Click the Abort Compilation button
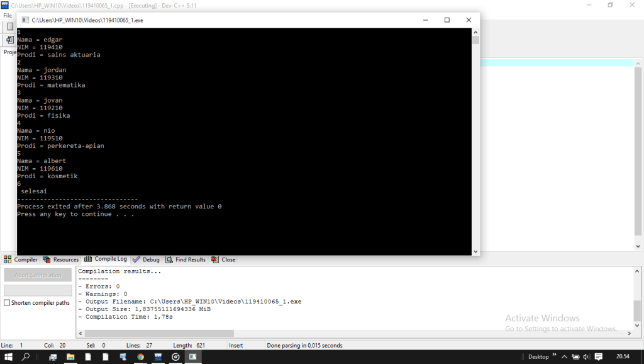The image size is (644, 364). coord(38,275)
